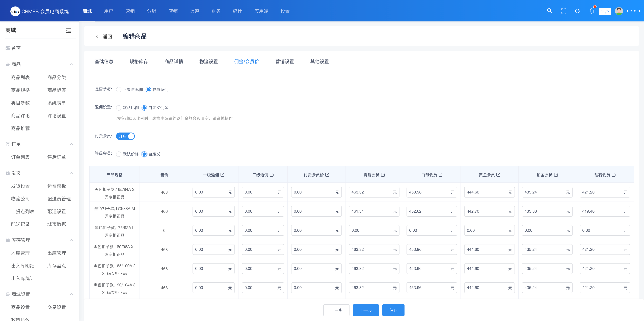Enter fullscreen mode via the top bar icon
644x321 pixels.
[x=563, y=11]
